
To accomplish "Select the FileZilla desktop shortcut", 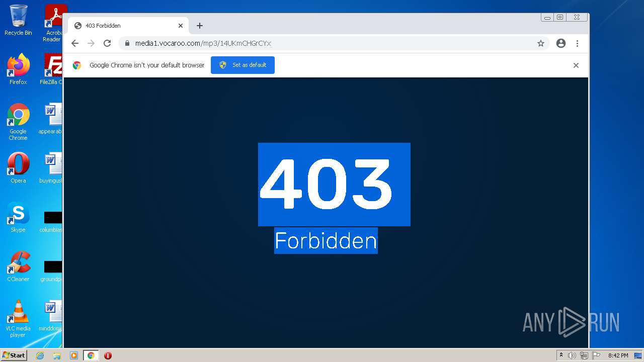I will [52, 69].
